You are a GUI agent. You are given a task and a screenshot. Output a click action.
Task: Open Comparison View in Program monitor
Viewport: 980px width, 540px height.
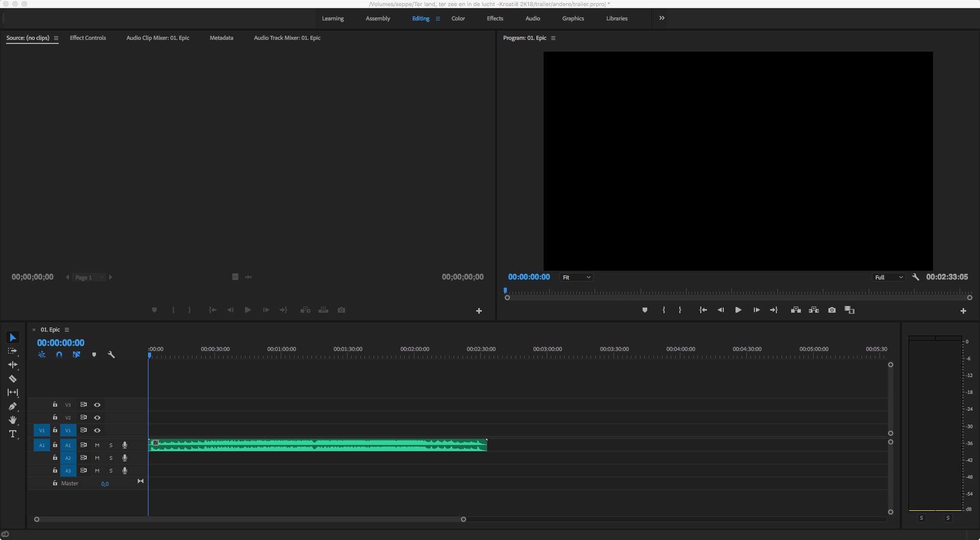pyautogui.click(x=850, y=310)
